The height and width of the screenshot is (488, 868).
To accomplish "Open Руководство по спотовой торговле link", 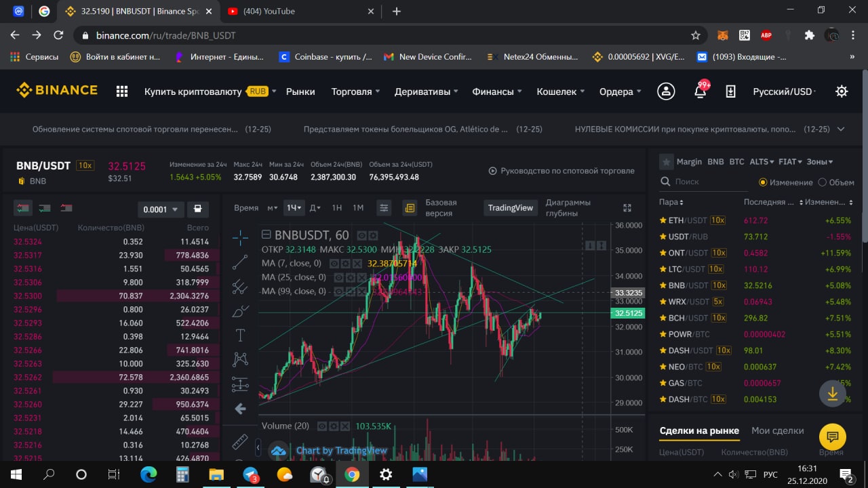I will click(561, 171).
